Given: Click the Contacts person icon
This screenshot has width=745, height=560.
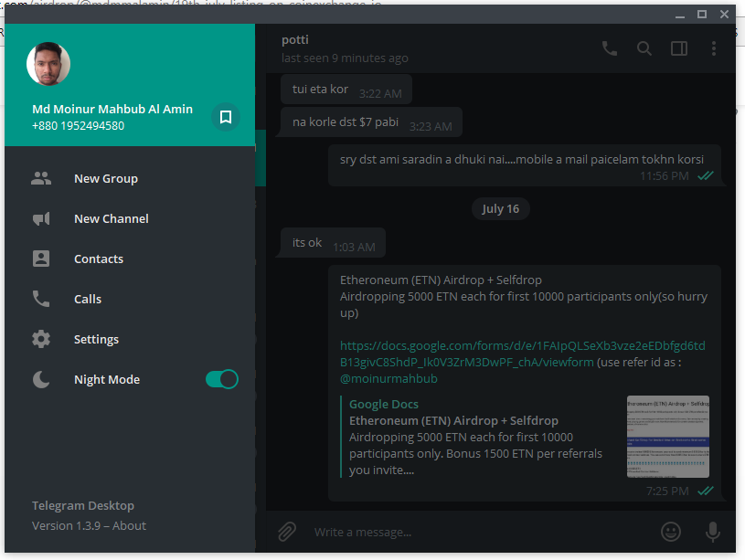Looking at the screenshot, I should (41, 259).
